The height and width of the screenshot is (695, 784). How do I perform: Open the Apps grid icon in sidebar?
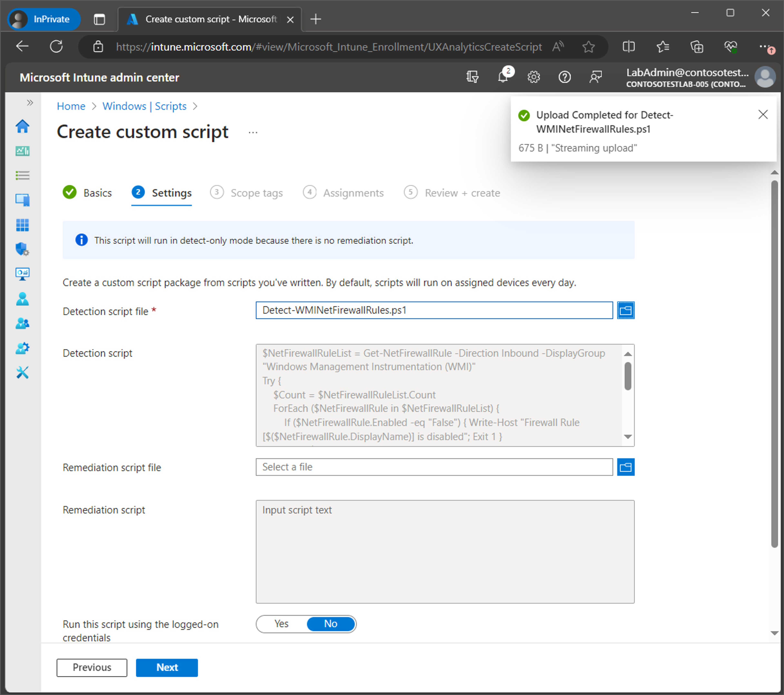pyautogui.click(x=22, y=225)
